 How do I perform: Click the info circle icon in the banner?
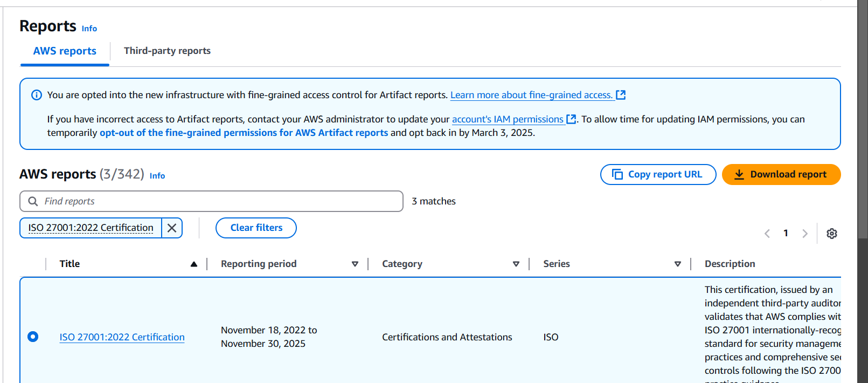(37, 95)
